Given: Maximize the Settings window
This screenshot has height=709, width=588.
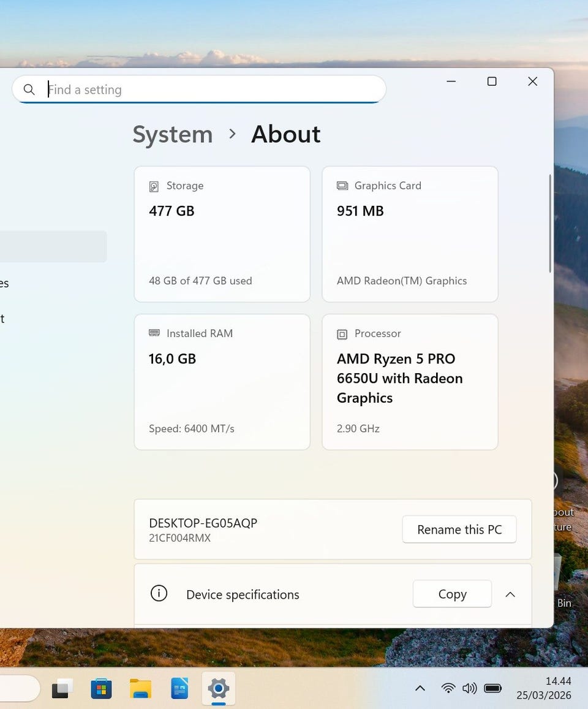Looking at the screenshot, I should (492, 82).
